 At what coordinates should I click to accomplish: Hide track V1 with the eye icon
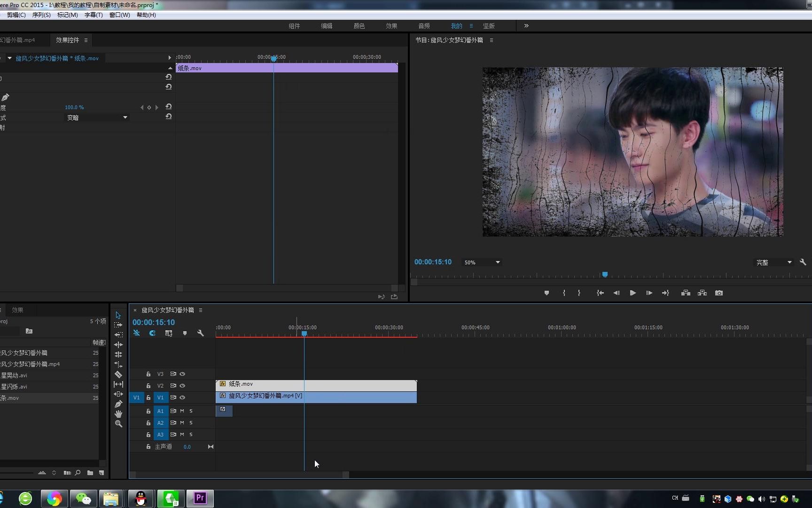[x=182, y=397]
